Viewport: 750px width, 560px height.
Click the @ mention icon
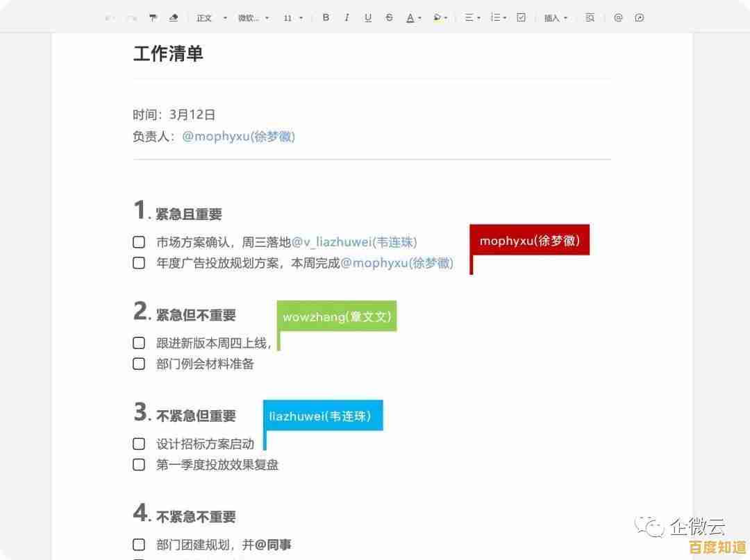[x=618, y=17]
